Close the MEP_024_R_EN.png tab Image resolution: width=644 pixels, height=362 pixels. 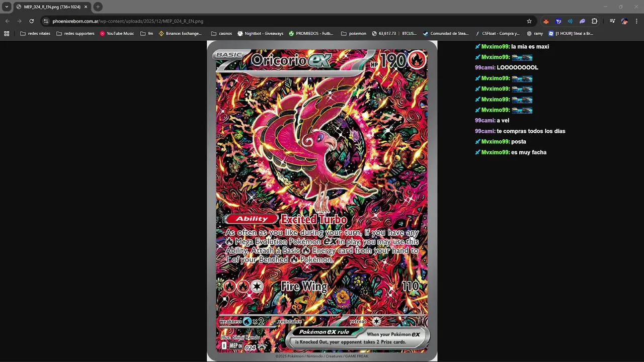click(86, 7)
